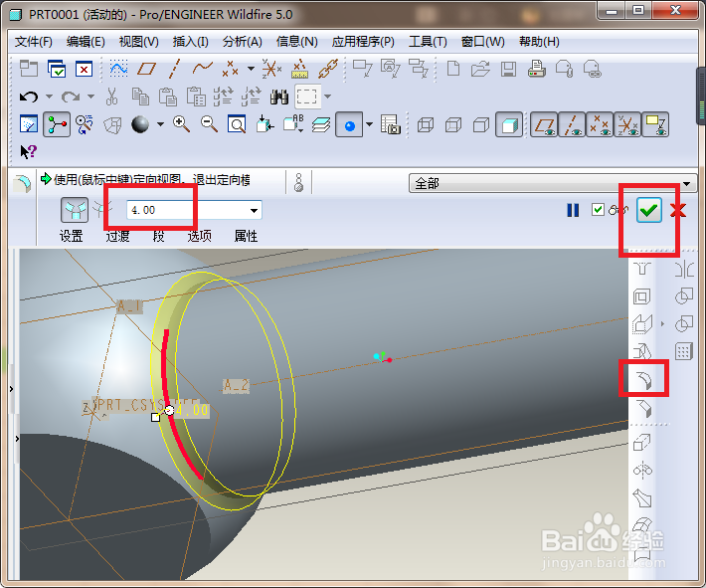Click the zoom in magnifier
The width and height of the screenshot is (706, 588).
click(181, 124)
